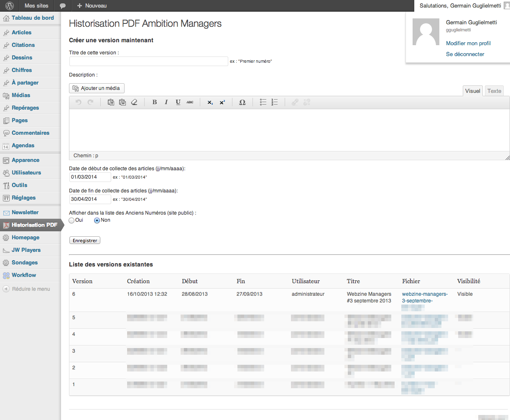Select Non radio for Anciens Numéros display
The height and width of the screenshot is (420, 510).
(x=97, y=220)
